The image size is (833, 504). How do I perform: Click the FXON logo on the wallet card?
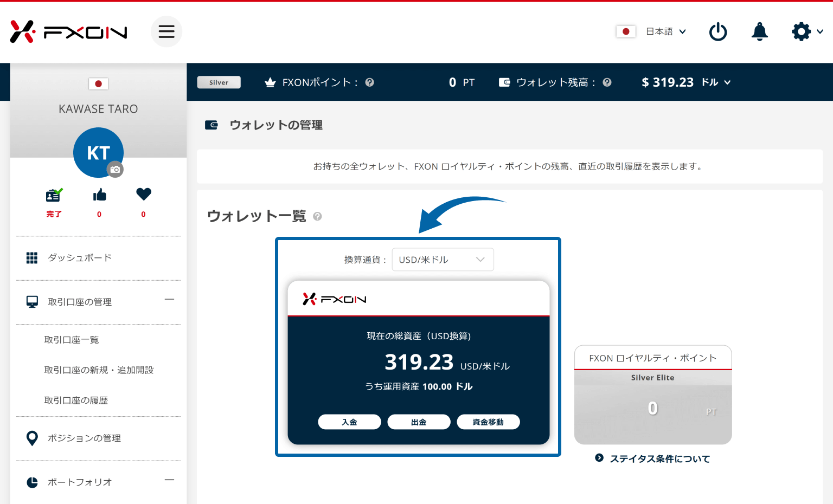335,299
